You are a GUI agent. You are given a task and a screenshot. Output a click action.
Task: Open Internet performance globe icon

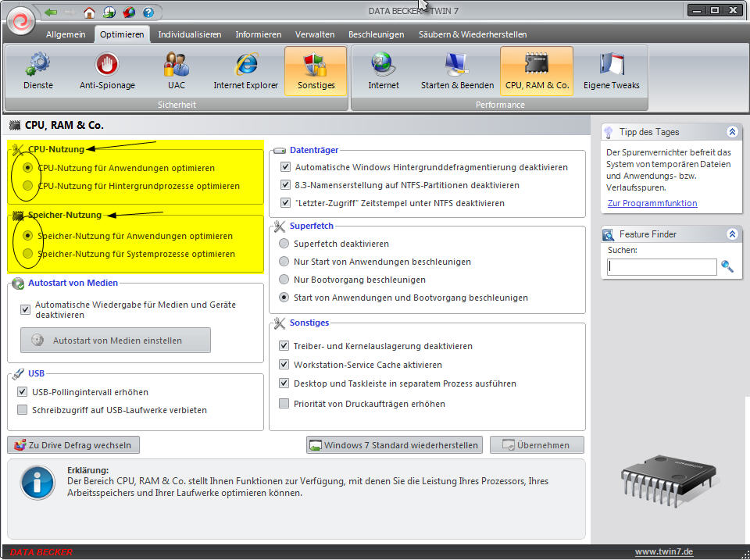point(383,64)
